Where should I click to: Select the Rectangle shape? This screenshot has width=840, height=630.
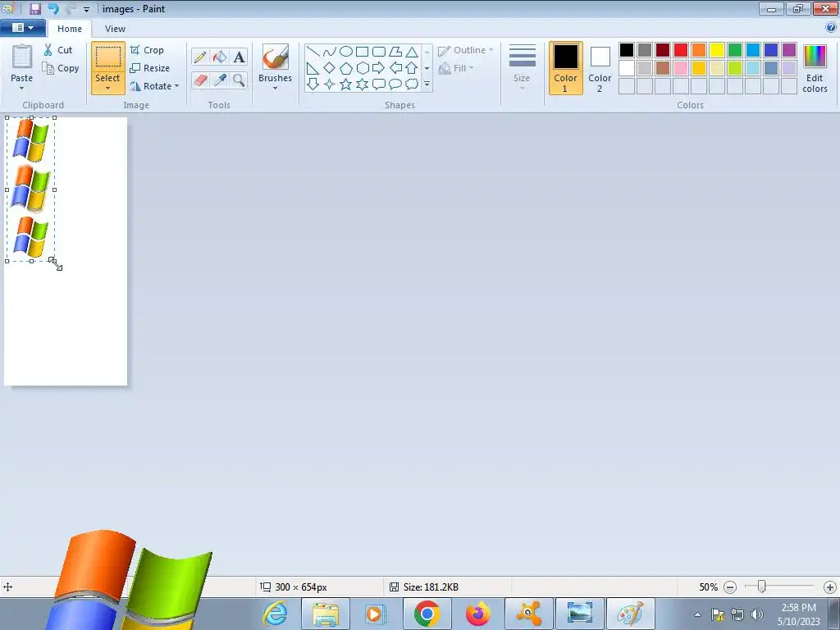[362, 52]
